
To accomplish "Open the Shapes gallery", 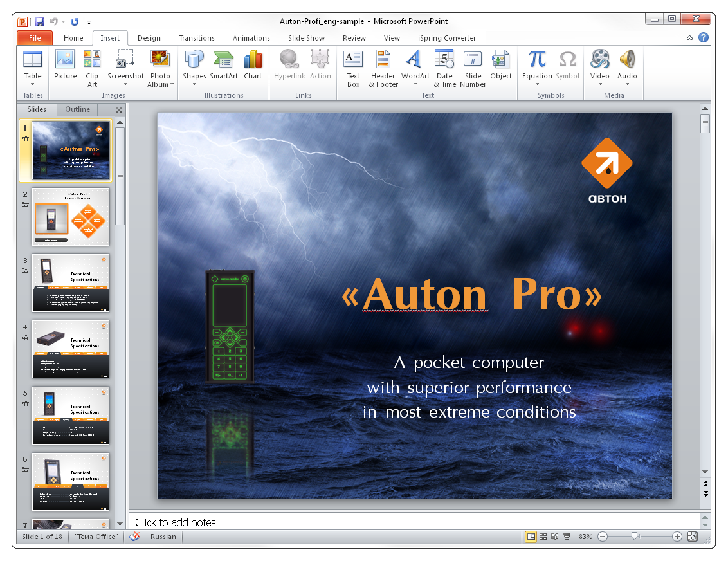I will tap(194, 68).
